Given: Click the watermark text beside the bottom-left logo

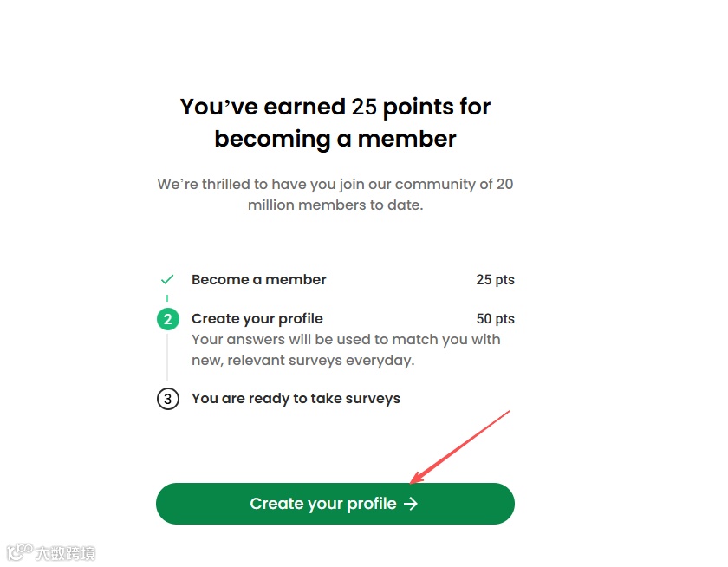Looking at the screenshot, I should pyautogui.click(x=65, y=553).
